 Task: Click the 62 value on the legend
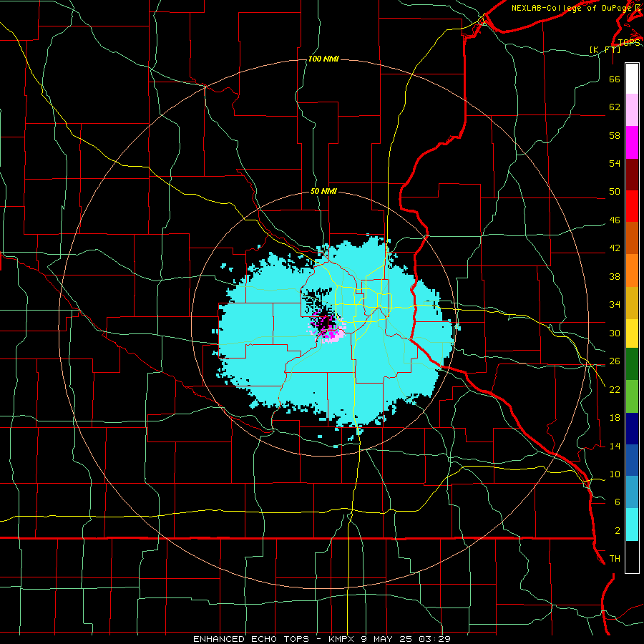[x=615, y=107]
